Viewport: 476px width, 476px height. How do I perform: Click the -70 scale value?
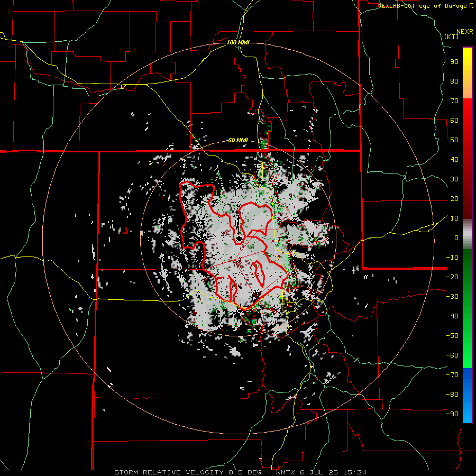[452, 375]
